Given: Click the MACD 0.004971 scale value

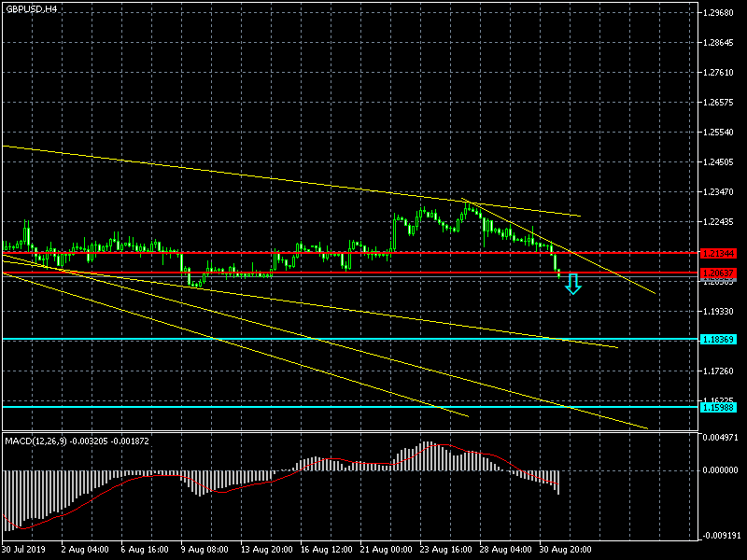Looking at the screenshot, I should point(720,437).
